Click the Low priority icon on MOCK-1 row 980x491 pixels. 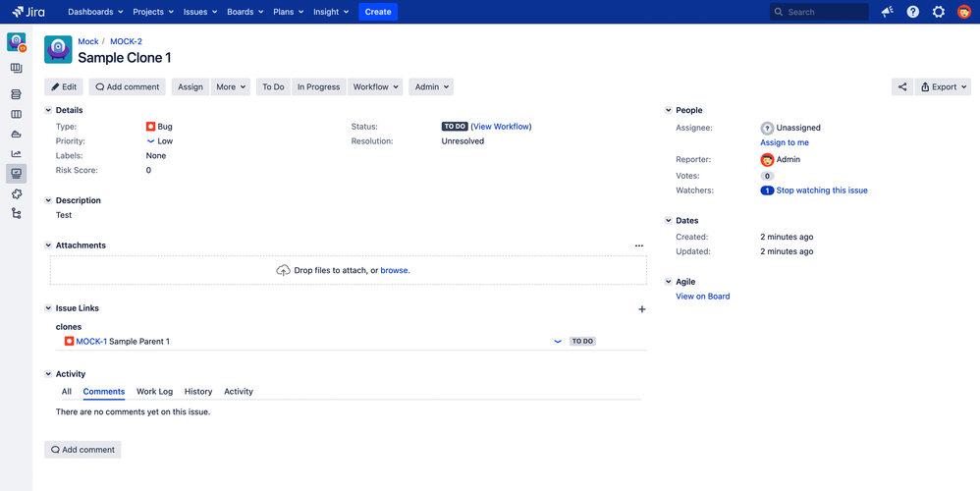[558, 342]
